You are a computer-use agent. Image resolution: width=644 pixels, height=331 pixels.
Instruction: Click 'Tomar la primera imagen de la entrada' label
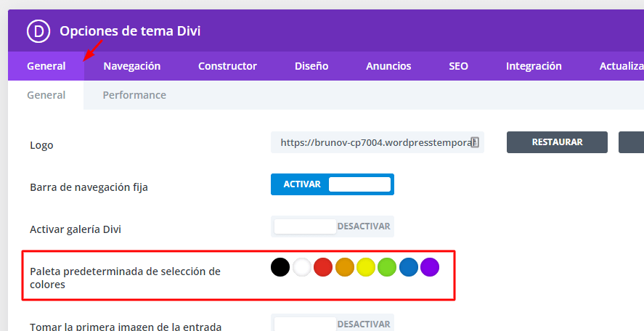coord(126,326)
